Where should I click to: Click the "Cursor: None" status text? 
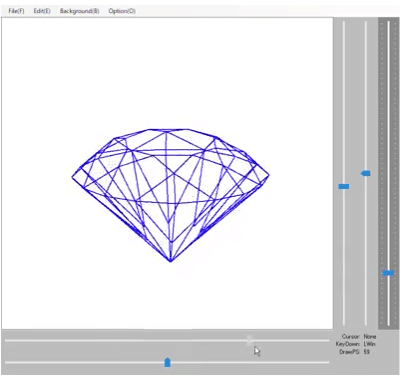359,336
